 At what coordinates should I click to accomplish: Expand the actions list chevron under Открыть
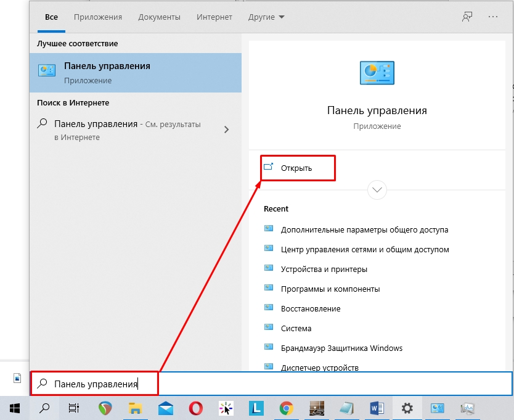click(x=377, y=190)
